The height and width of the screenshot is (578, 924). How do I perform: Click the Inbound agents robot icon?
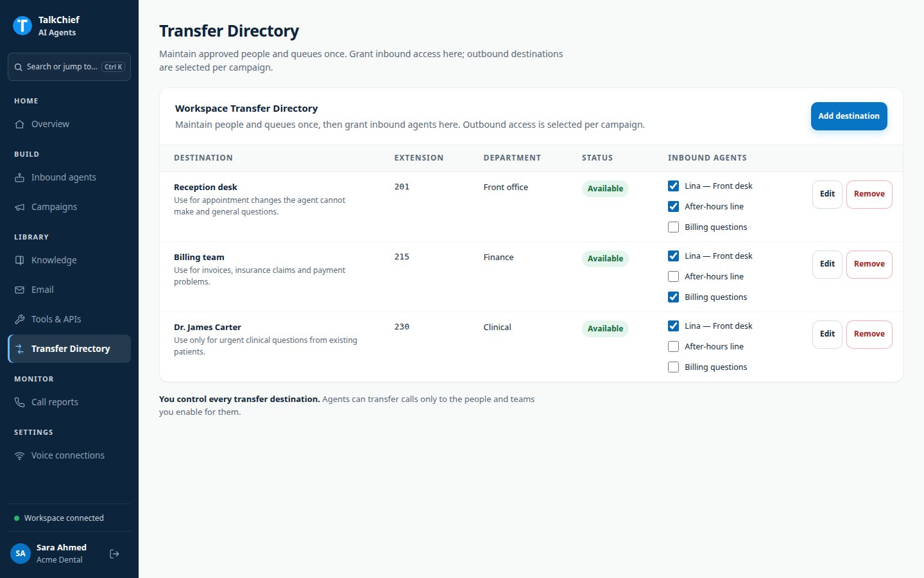click(20, 177)
